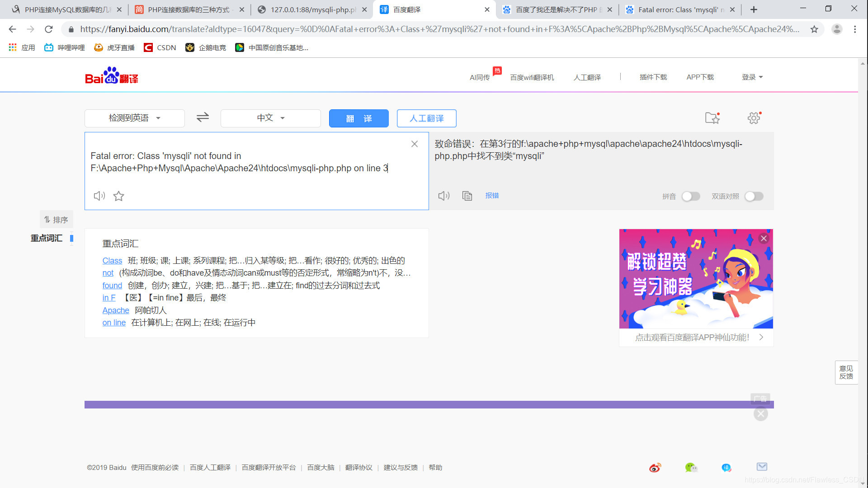The image size is (868, 488).
Task: Click the swap languages arrows icon
Action: [x=202, y=117]
